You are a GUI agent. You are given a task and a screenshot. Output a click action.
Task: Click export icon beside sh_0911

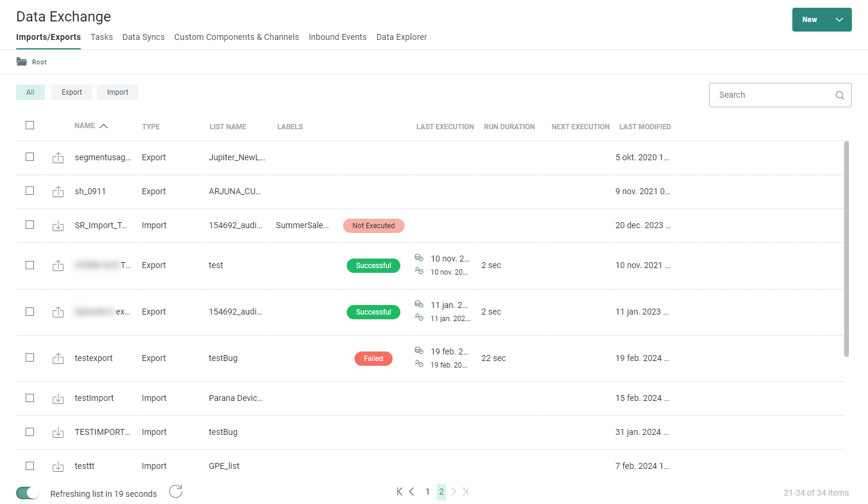point(58,192)
